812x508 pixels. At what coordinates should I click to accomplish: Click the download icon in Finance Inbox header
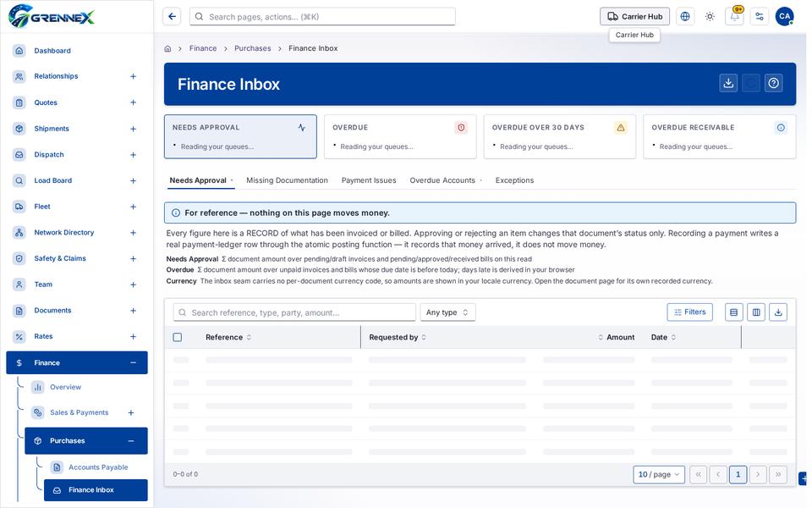[x=728, y=83]
